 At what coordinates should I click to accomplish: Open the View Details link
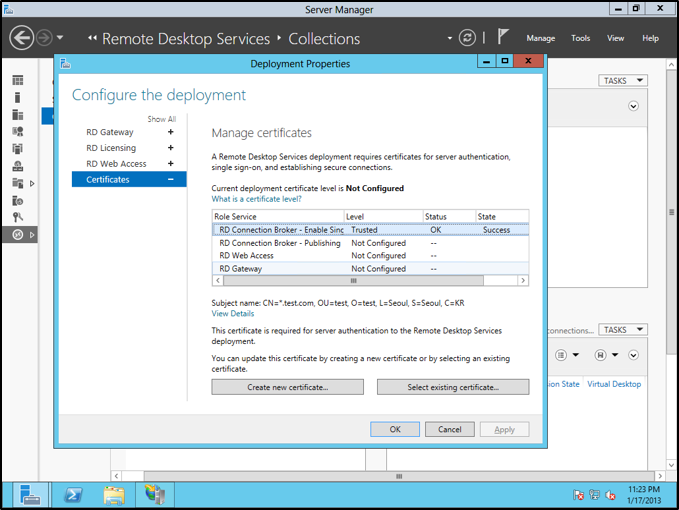[x=233, y=314]
